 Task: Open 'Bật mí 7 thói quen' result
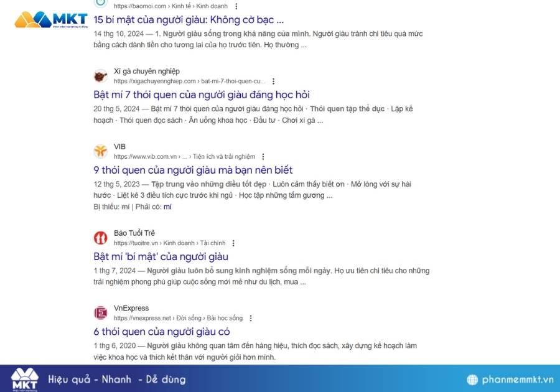tap(202, 95)
